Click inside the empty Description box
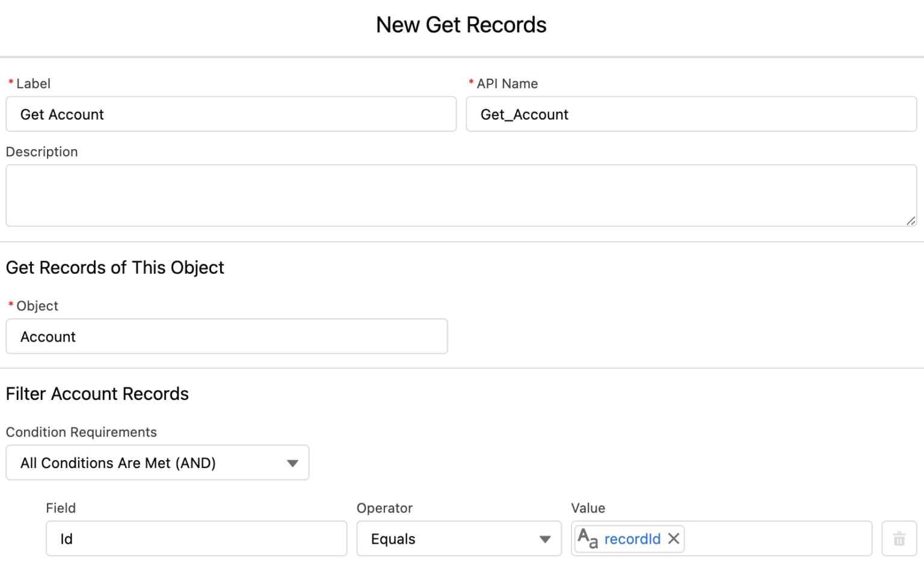Image resolution: width=924 pixels, height=563 pixels. point(461,195)
